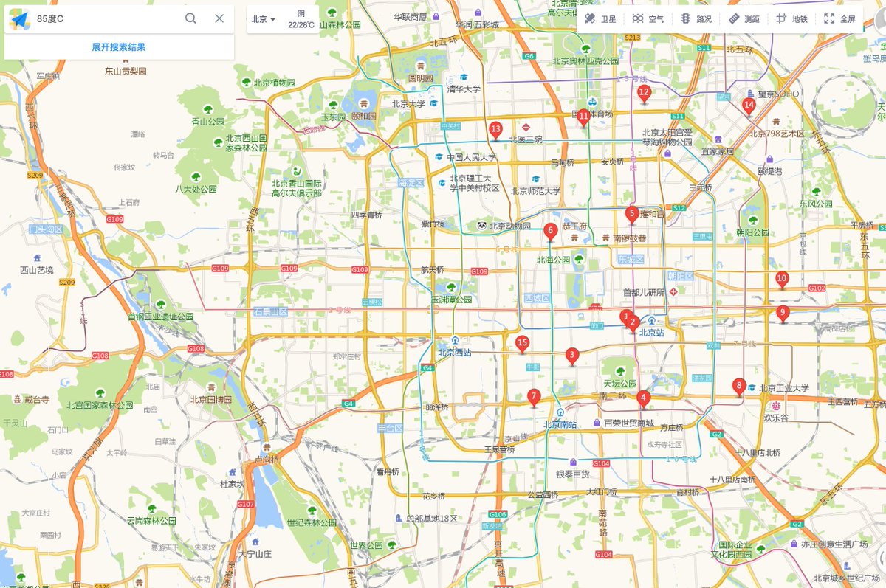
Task: Select the 测距 distance measuring tool
Action: (744, 18)
